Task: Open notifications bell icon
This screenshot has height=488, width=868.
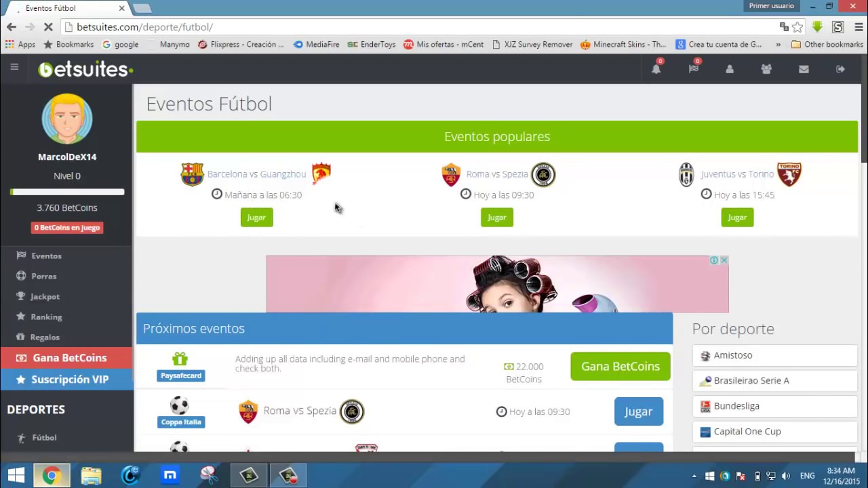Action: coord(656,68)
